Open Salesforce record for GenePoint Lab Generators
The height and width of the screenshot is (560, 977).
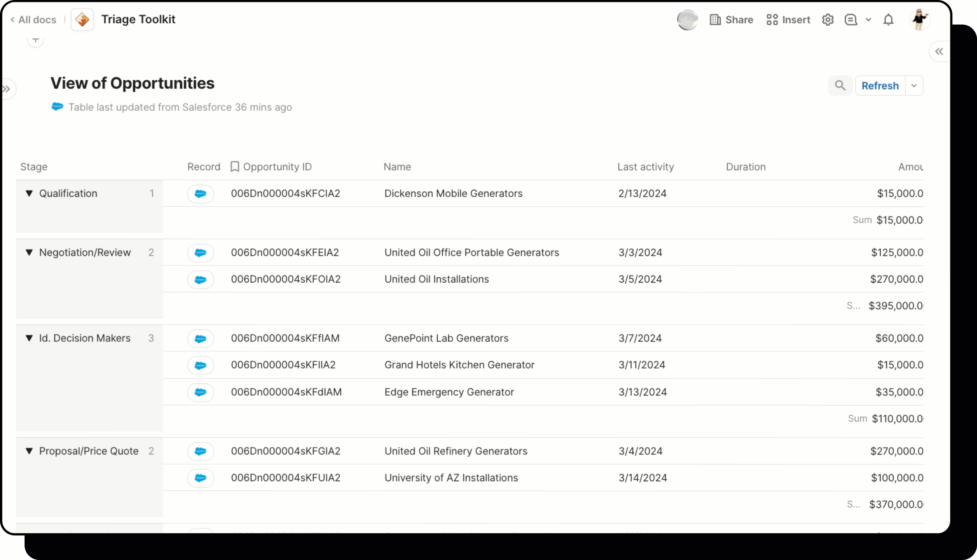[201, 338]
